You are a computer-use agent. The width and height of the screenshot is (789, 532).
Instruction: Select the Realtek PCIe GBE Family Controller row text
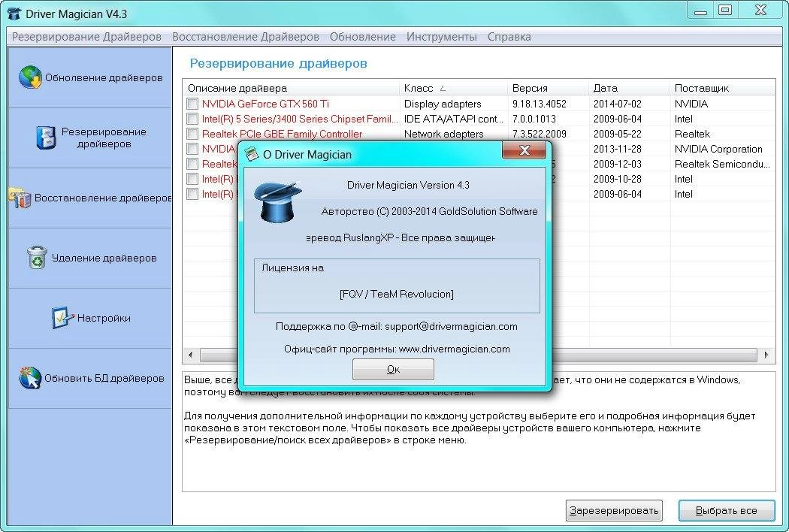tap(282, 134)
